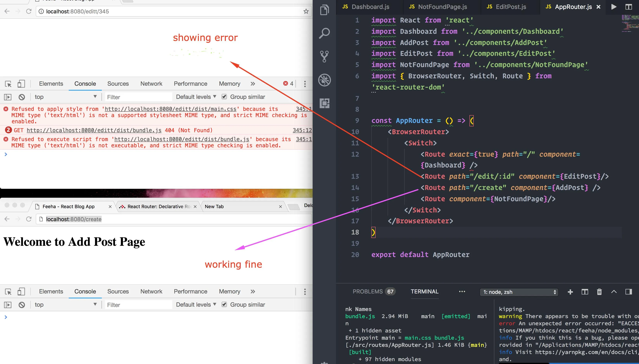Click the split editor icon
This screenshot has width=639, height=364.
(x=629, y=7)
